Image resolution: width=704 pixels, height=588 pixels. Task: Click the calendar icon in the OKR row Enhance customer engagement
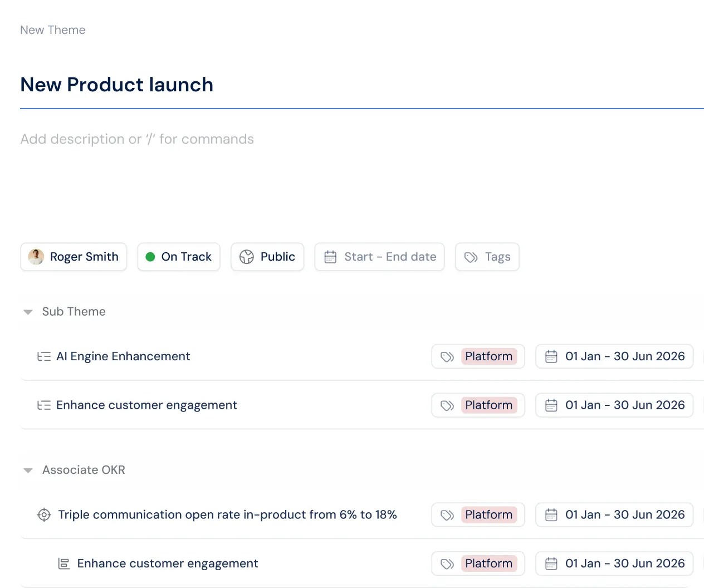click(551, 563)
